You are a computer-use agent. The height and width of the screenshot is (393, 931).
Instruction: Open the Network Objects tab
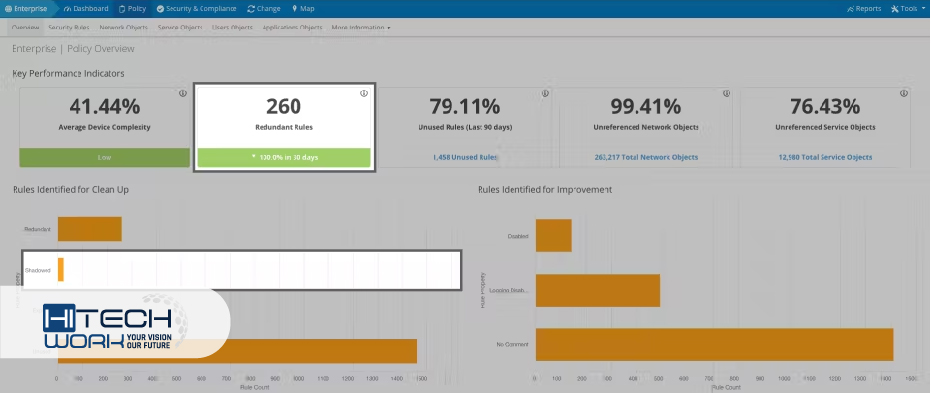pyautogui.click(x=124, y=28)
